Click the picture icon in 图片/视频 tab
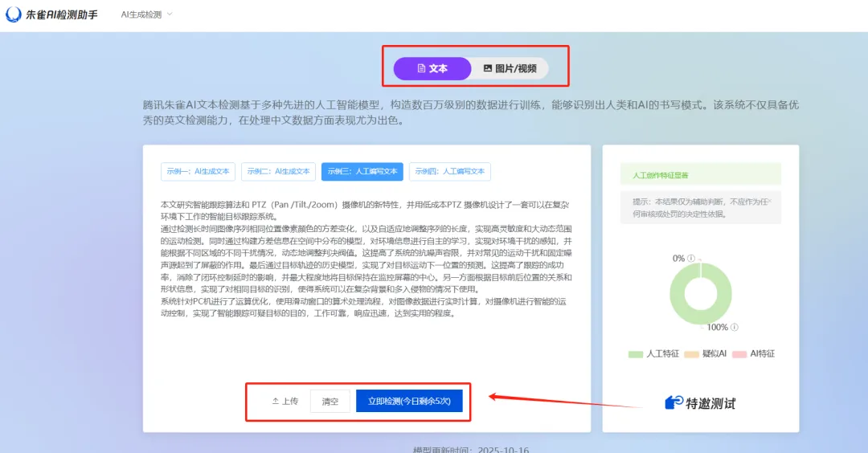The height and width of the screenshot is (453, 868). 488,68
